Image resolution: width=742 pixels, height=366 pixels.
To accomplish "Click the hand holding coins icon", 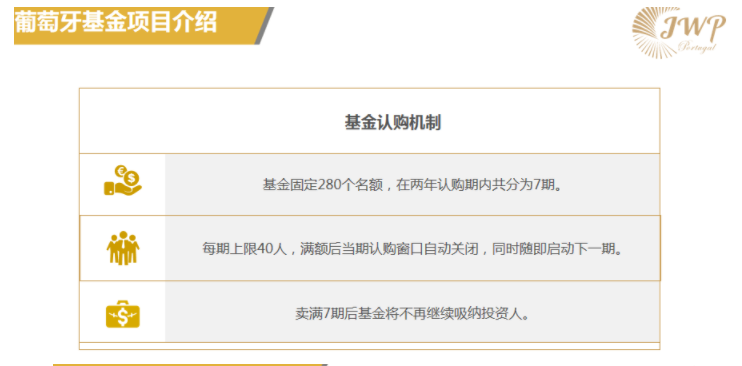I will click(x=123, y=180).
